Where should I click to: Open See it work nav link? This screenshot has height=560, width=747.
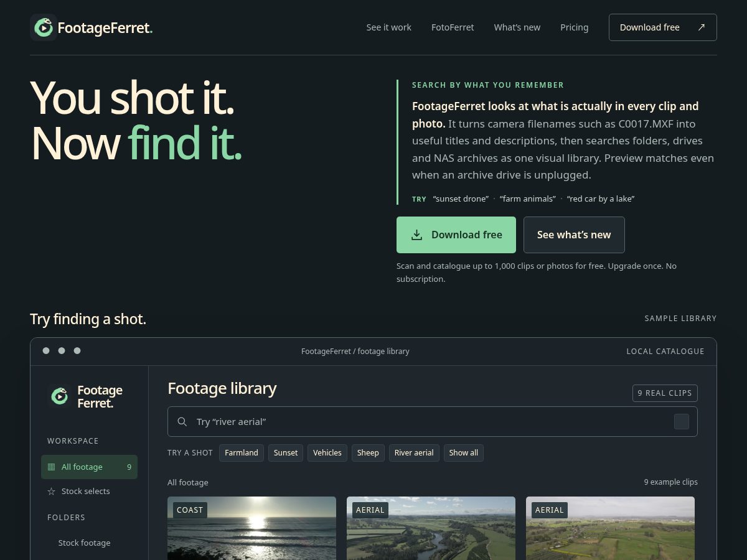(x=389, y=27)
